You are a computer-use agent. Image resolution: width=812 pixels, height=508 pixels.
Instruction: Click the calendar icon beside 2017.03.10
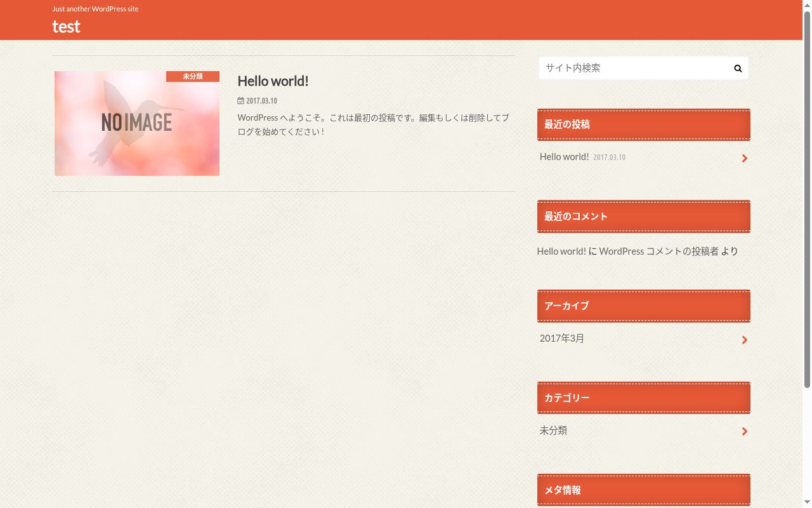click(x=240, y=100)
